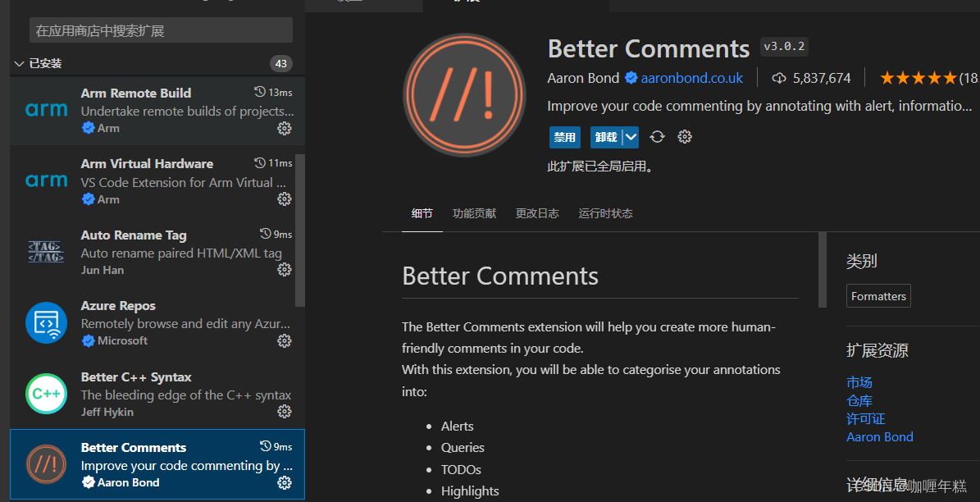Click the Queries bullet item

point(463,448)
